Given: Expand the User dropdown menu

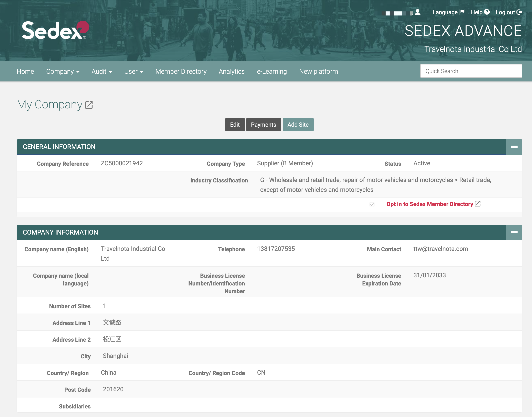Looking at the screenshot, I should pyautogui.click(x=134, y=71).
